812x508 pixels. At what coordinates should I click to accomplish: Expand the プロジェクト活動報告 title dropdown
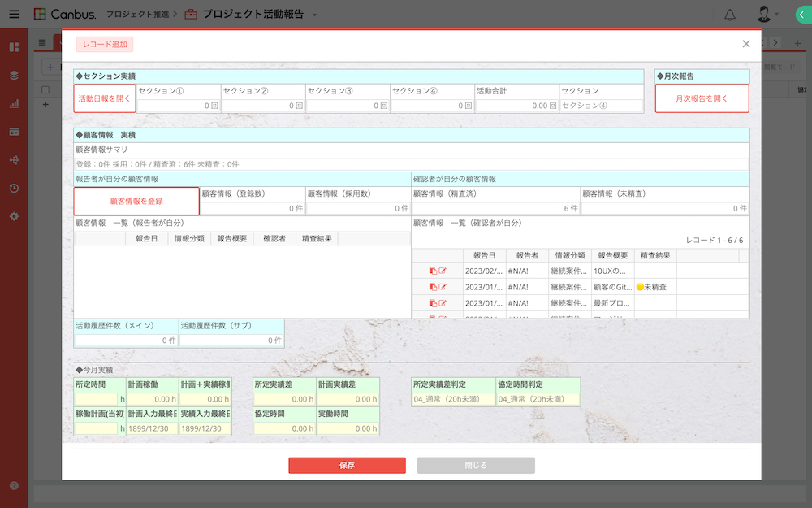(315, 15)
